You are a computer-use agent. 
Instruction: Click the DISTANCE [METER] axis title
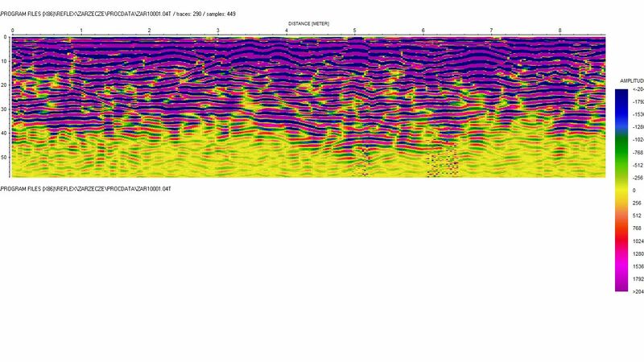coord(308,23)
